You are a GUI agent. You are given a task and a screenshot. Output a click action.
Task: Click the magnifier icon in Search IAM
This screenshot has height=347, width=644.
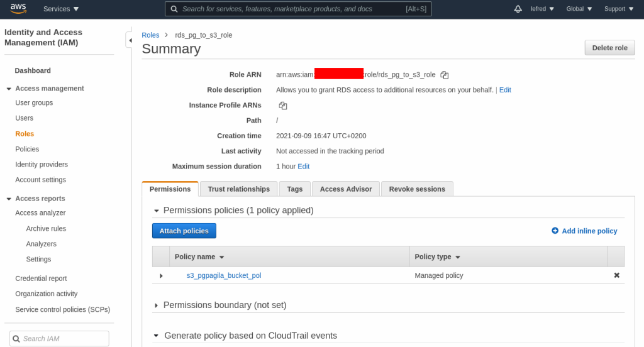point(16,339)
